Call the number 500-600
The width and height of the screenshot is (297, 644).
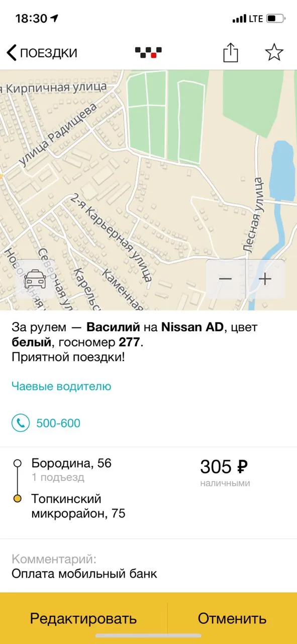[x=58, y=424]
